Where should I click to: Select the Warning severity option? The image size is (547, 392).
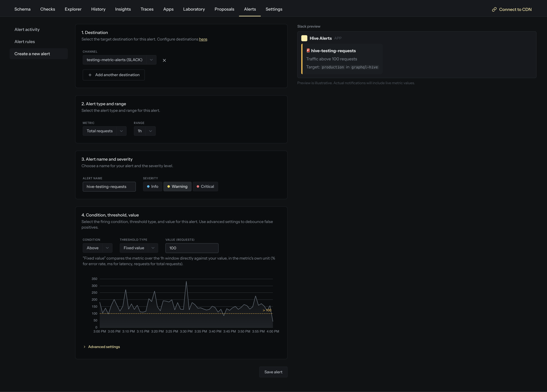(x=177, y=186)
